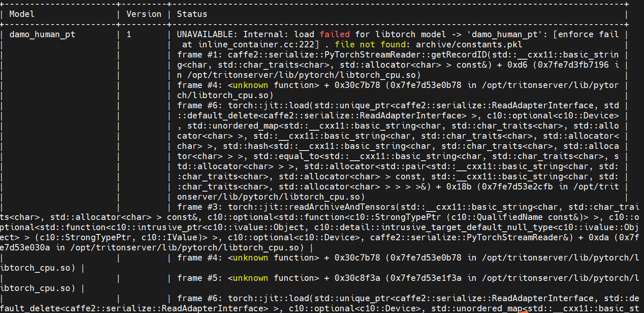Click the yellow 'file not found' text
Image resolution: width=644 pixels, height=313 pixels.
click(370, 44)
